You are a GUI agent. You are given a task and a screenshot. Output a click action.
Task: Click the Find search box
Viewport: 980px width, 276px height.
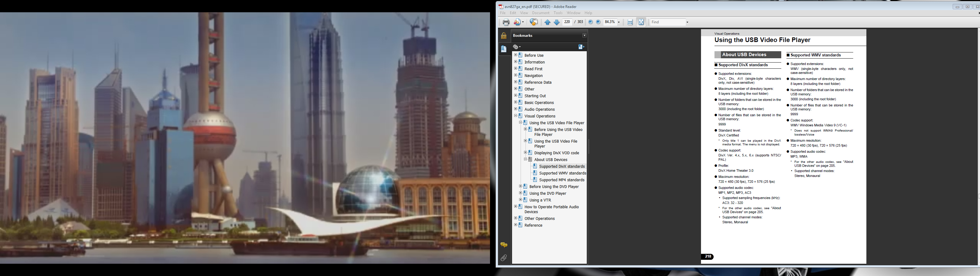[668, 22]
